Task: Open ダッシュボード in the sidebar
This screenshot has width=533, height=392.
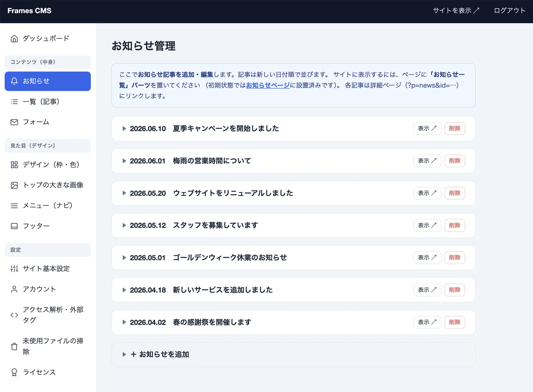Action: tap(48, 39)
